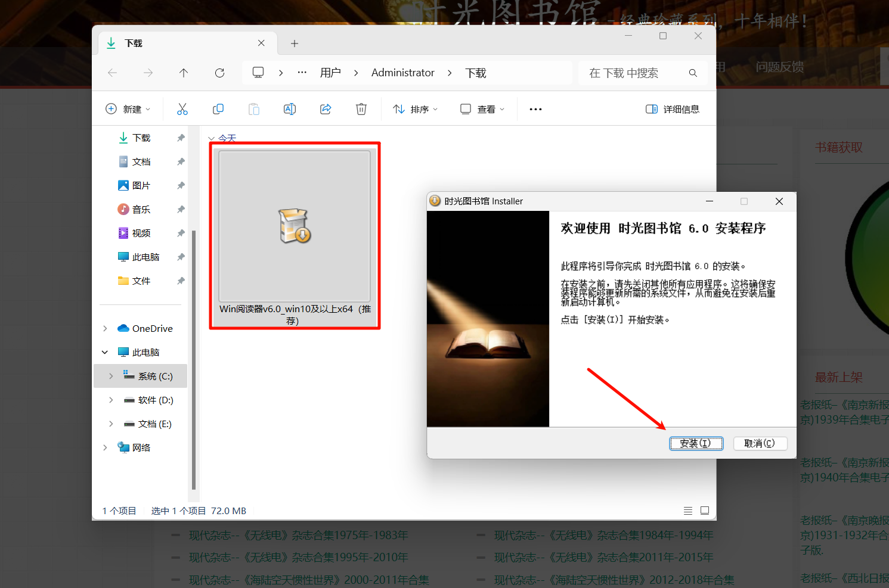
Task: Expand the OneDrive tree node
Action: click(106, 328)
